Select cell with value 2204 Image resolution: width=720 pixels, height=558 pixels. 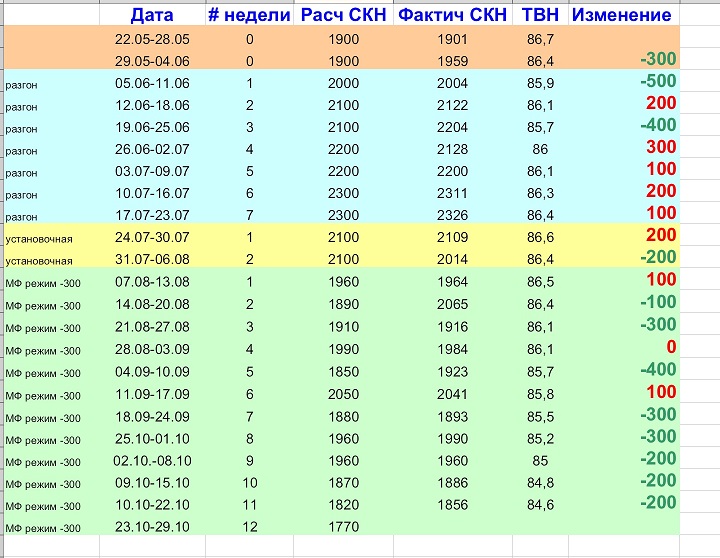453,127
